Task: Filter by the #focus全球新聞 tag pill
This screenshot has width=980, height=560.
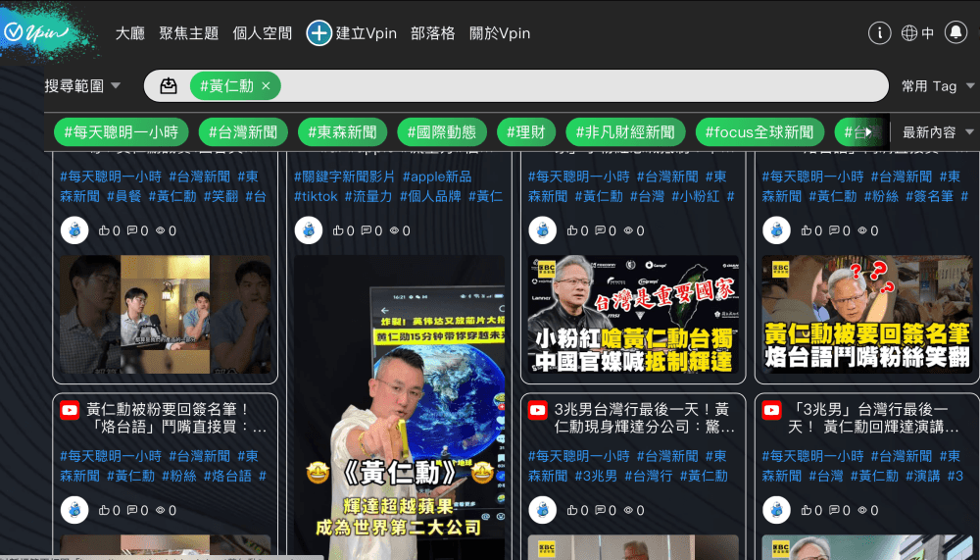Action: (760, 132)
